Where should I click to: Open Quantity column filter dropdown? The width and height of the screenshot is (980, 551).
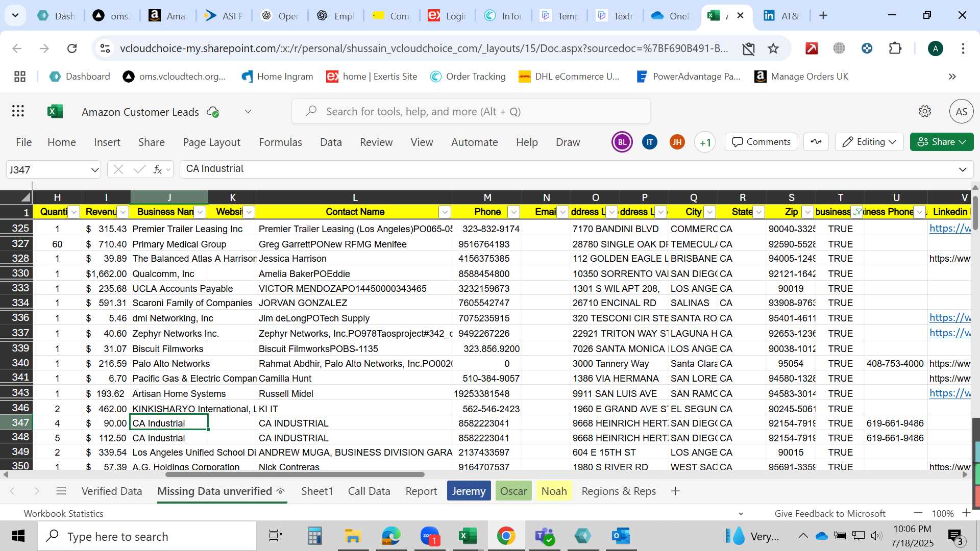(75, 212)
